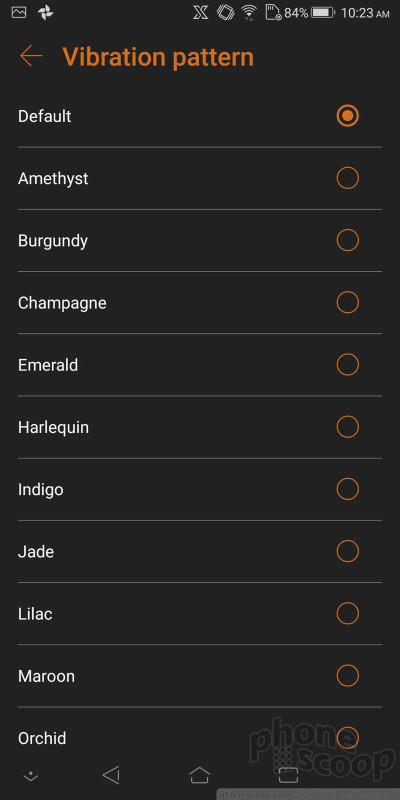Choose the Emerald vibration pattern
Viewport: 400px width, 800px height.
click(x=200, y=365)
